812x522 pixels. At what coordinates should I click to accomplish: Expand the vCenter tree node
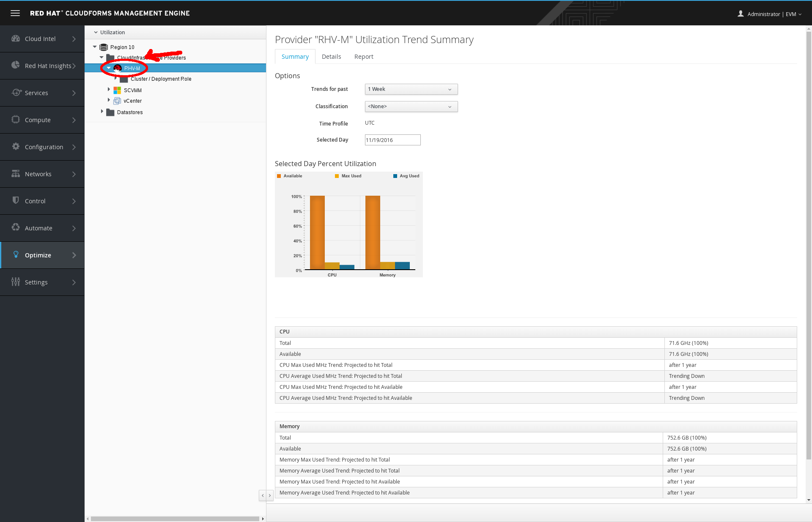pos(109,100)
